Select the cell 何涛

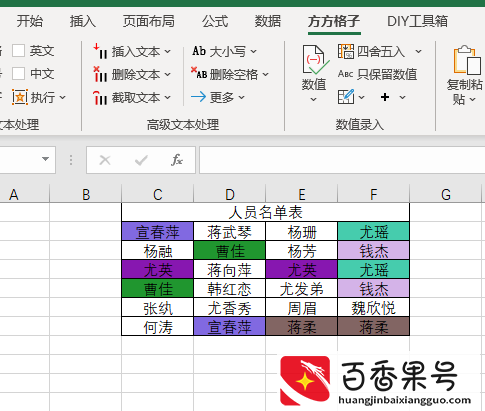[x=158, y=327]
